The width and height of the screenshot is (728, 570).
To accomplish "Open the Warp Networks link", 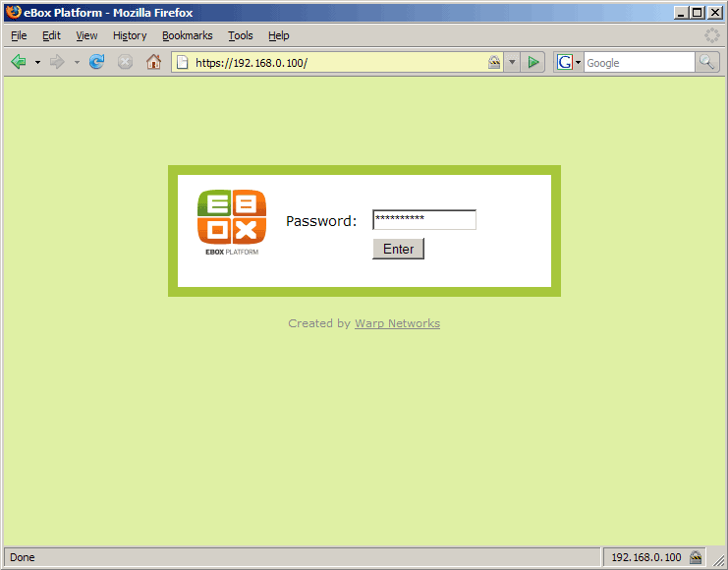I will coord(398,323).
